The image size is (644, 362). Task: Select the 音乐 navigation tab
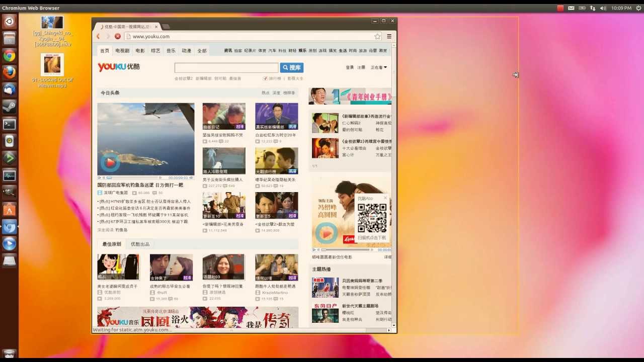(x=171, y=51)
